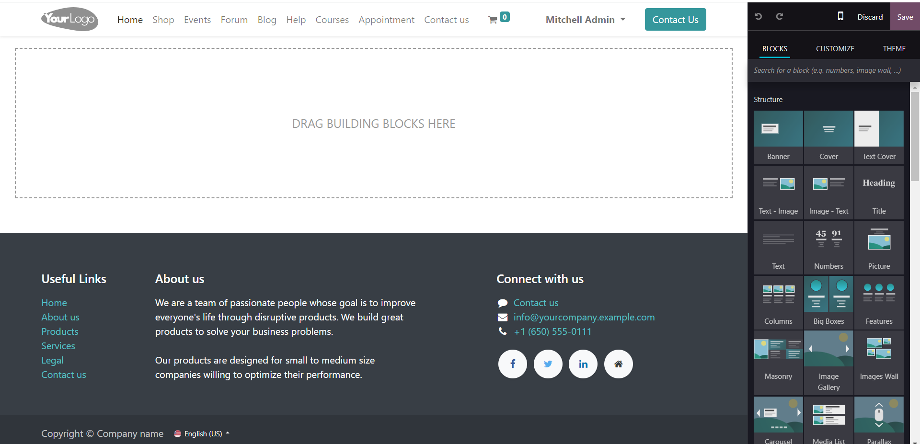Choose the Text block
This screenshot has width=920, height=444.
(778, 246)
